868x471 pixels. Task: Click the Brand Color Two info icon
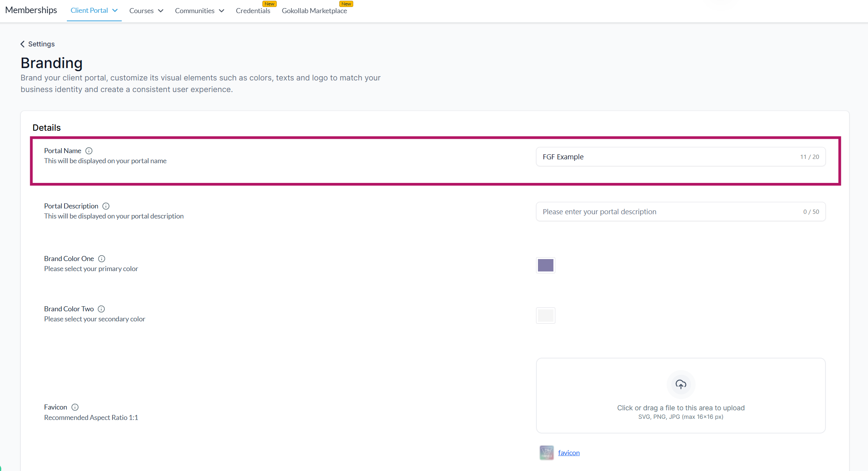(101, 309)
